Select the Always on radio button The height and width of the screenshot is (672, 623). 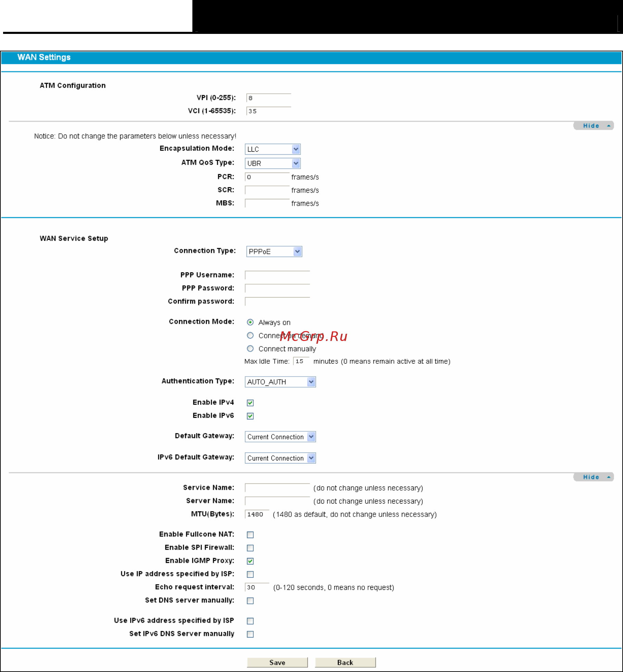click(x=250, y=322)
